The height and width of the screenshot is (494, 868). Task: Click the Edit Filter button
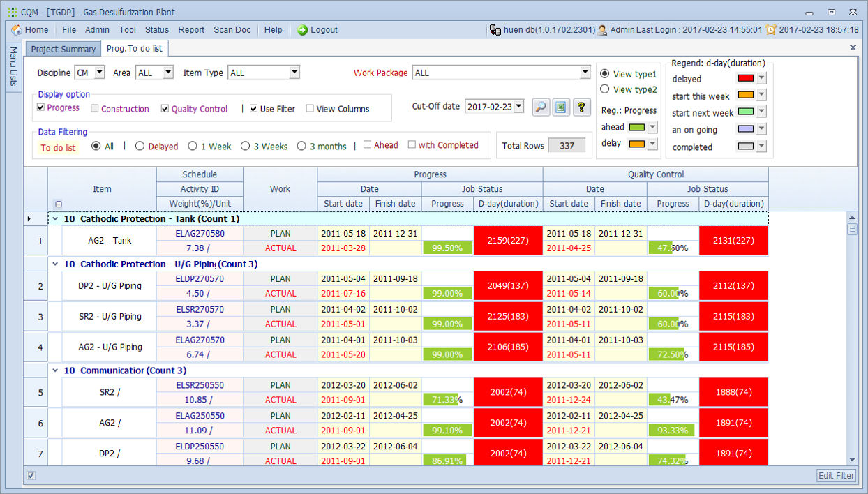pos(836,476)
